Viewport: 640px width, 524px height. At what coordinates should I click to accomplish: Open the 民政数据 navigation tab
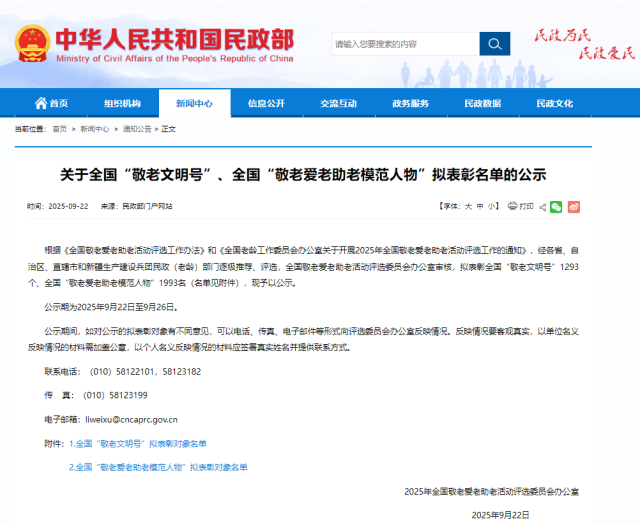click(x=482, y=103)
